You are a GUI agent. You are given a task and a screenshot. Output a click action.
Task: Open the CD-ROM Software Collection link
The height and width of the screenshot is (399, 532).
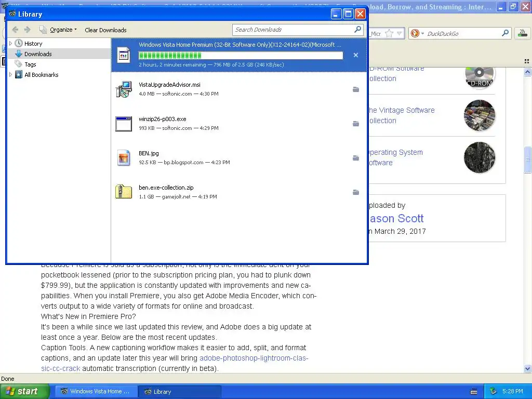[x=396, y=73]
